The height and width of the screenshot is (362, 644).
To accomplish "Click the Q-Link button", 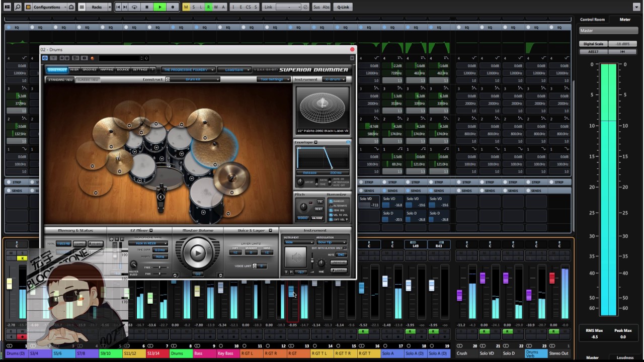I will (343, 7).
